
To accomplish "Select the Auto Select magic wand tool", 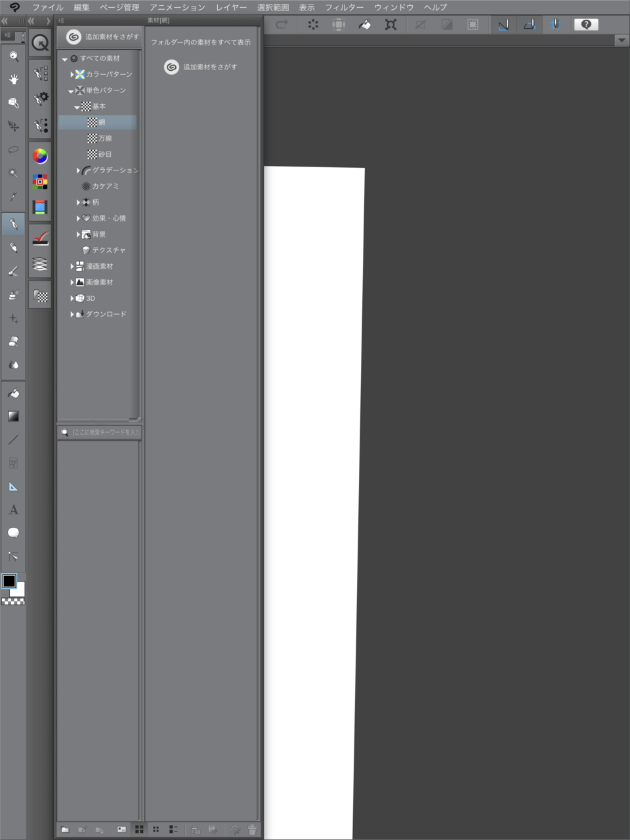I will pos(13,173).
